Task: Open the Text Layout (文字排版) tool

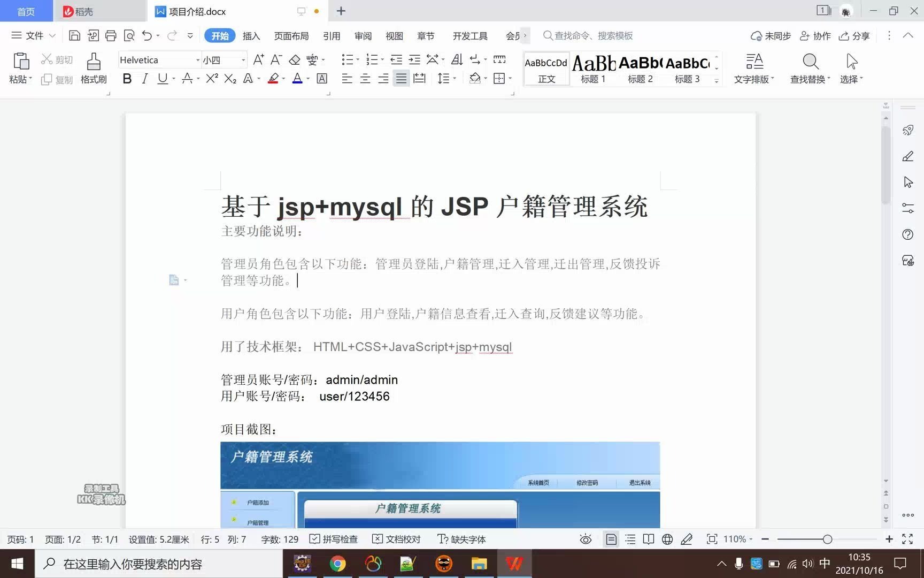Action: pos(754,69)
